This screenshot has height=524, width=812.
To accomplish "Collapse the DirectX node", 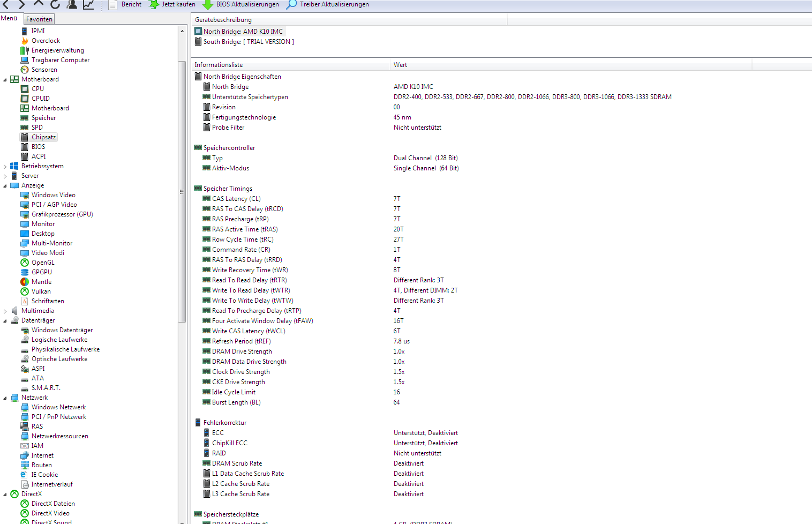I will 5,494.
